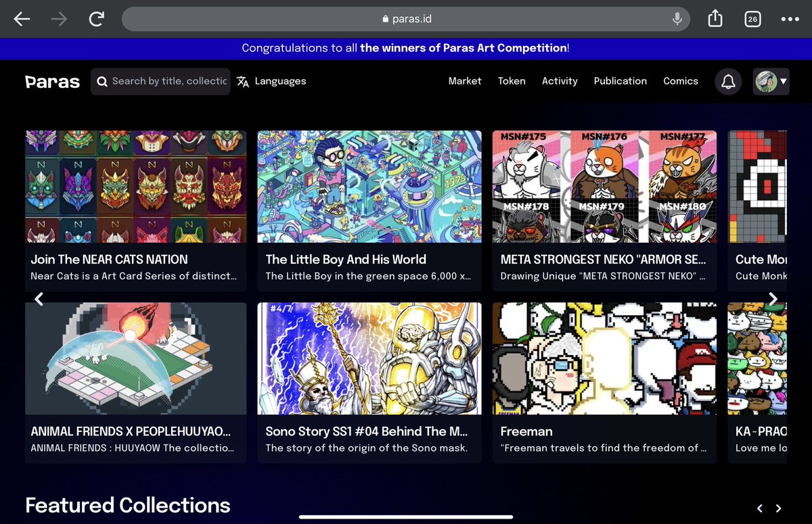
Task: Open Join The NEAR CATS NATION title
Action: (110, 260)
